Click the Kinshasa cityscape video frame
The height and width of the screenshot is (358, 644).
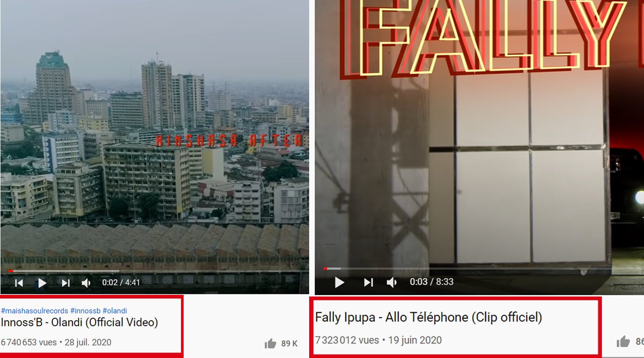tap(155, 135)
